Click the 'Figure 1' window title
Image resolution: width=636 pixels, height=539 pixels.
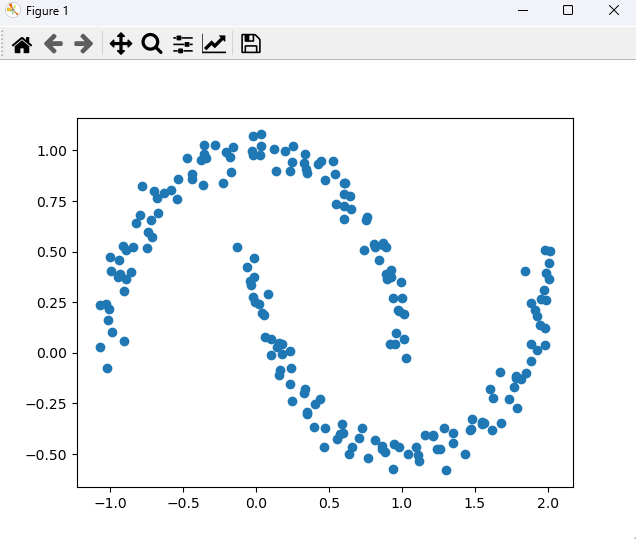[47, 11]
